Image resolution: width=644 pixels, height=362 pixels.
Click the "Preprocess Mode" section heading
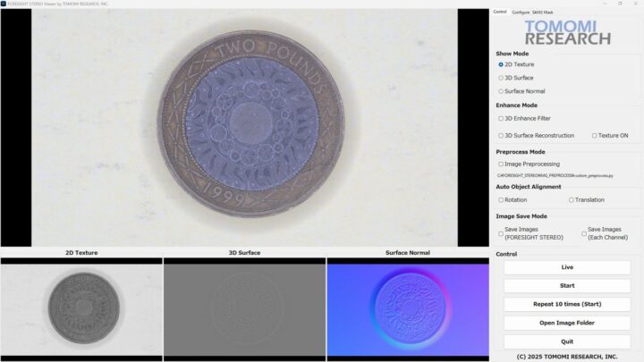point(521,152)
